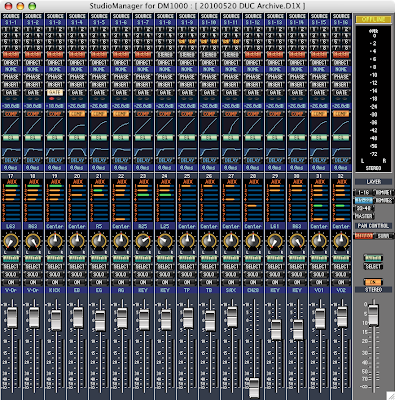Click the lit orange bus 5 button on channel 25
The width and height of the screenshot is (395, 400).
point(182,42)
